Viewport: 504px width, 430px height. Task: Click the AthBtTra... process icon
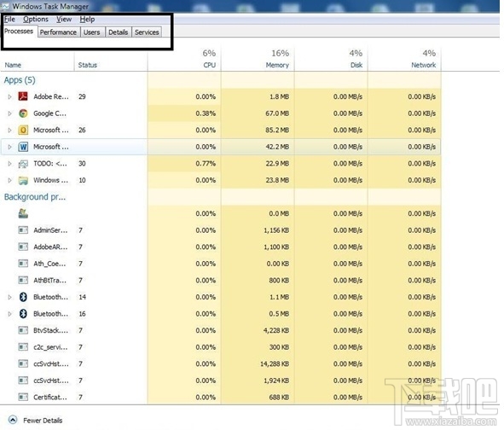(x=23, y=280)
